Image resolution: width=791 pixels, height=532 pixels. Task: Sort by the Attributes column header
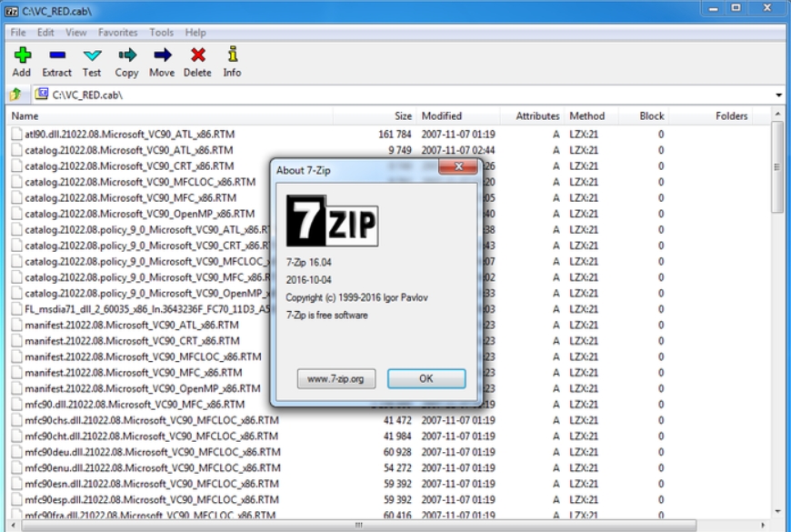click(x=532, y=116)
